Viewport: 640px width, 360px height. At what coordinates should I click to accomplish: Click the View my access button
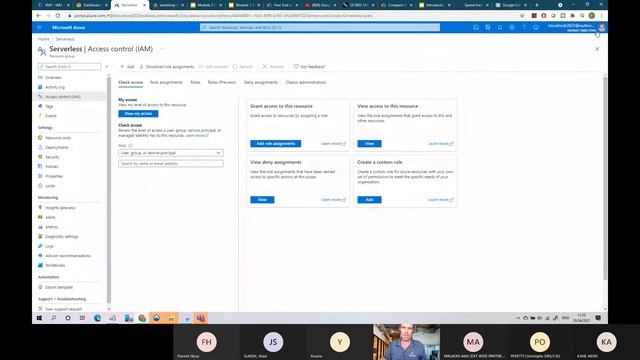point(138,114)
